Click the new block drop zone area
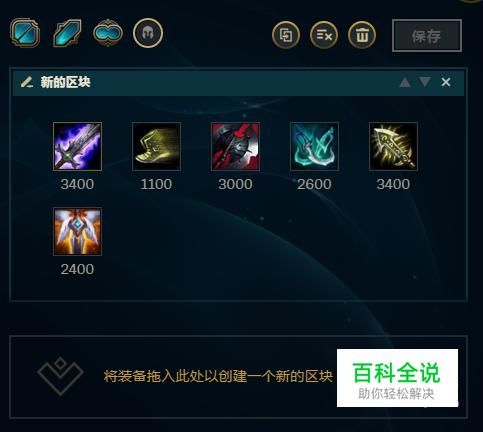 [x=238, y=377]
